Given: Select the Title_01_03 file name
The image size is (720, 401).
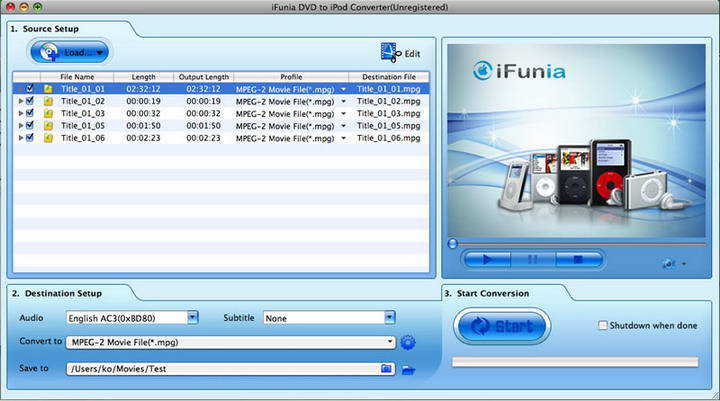Looking at the screenshot, I should [83, 113].
